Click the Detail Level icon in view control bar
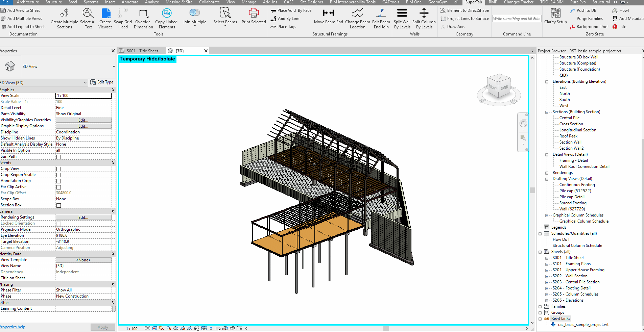 147,328
